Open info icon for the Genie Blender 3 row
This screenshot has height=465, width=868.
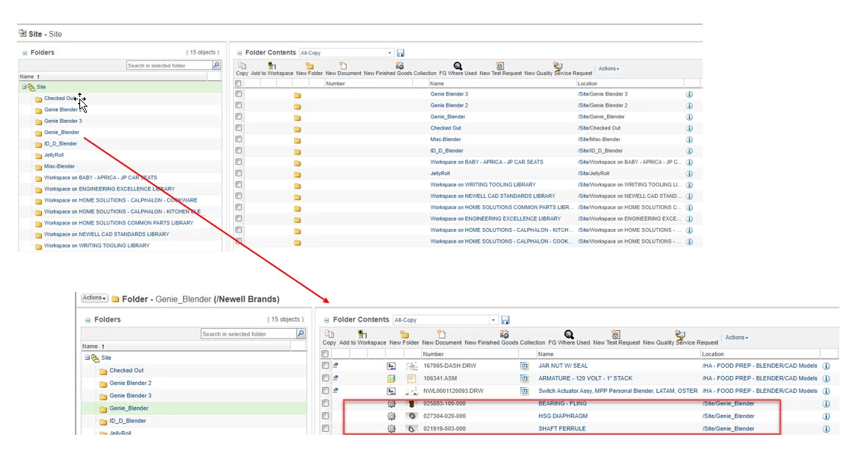(x=689, y=94)
